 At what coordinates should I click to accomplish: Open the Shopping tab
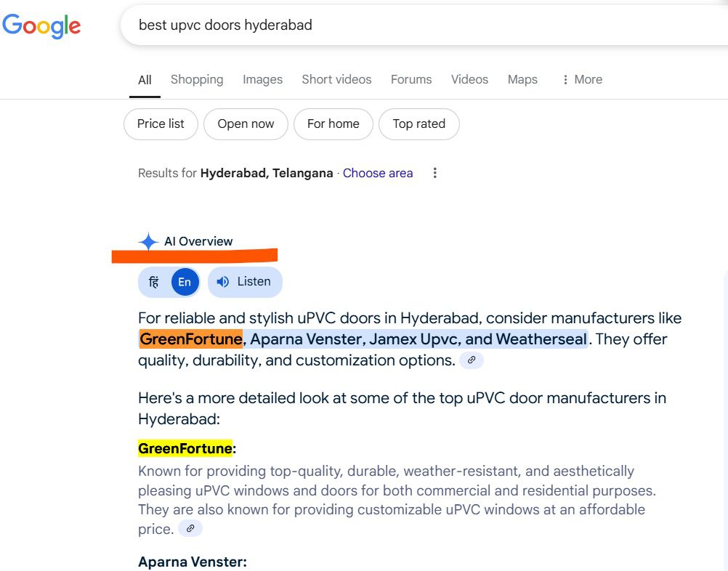[197, 80]
